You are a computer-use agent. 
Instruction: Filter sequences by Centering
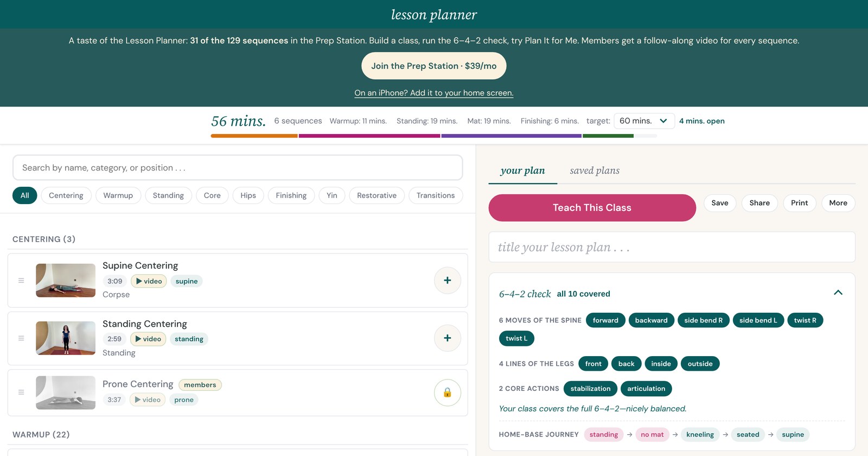point(66,195)
